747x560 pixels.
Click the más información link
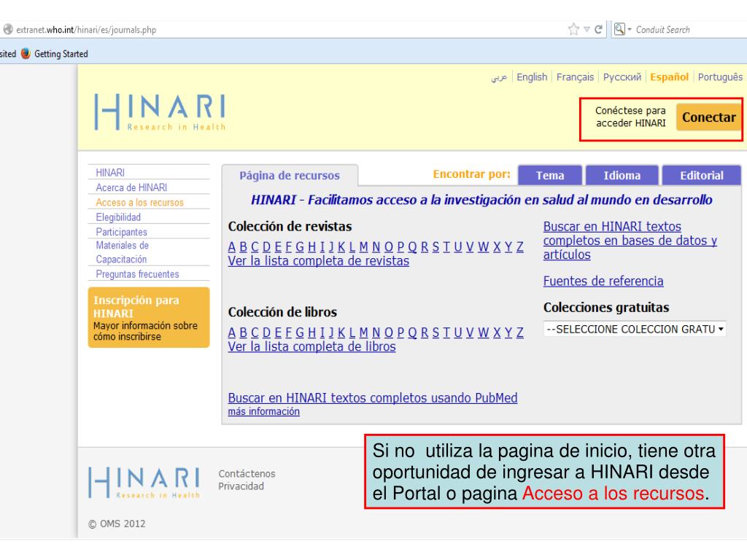tap(264, 411)
